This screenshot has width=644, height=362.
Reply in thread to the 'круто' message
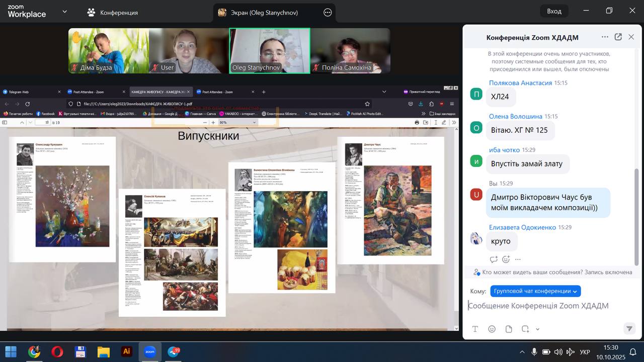[494, 259]
